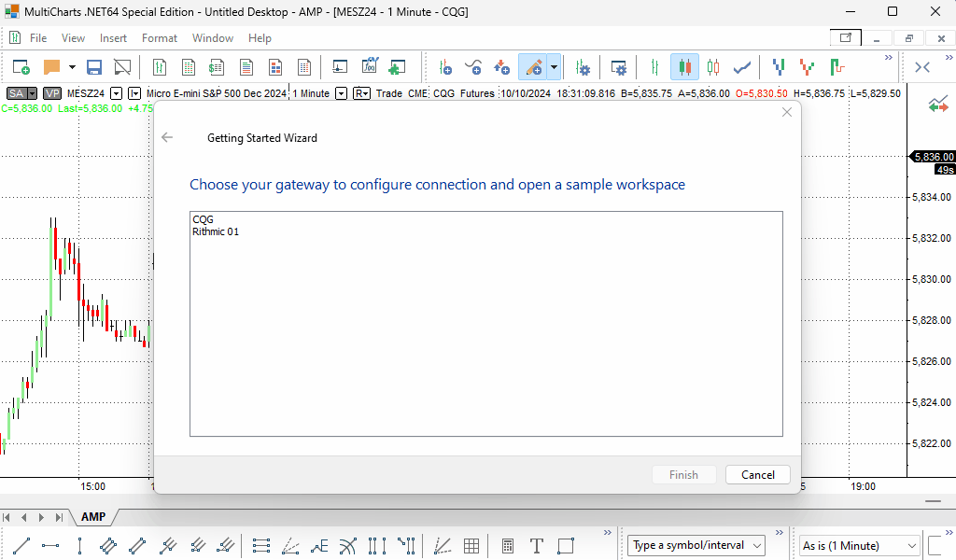Image resolution: width=956 pixels, height=560 pixels.
Task: Open Format Window gear icon
Action: [619, 67]
